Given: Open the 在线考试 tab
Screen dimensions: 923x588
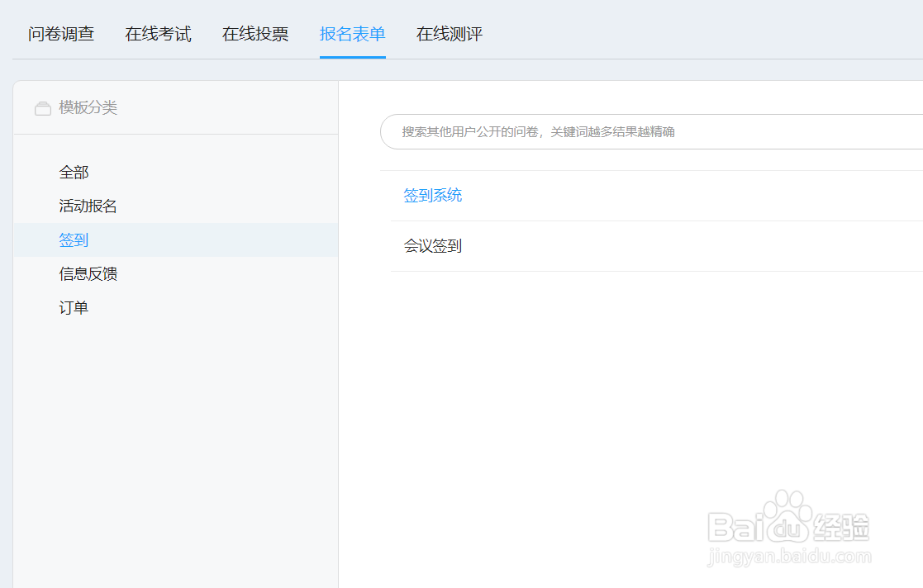Looking at the screenshot, I should pyautogui.click(x=159, y=34).
